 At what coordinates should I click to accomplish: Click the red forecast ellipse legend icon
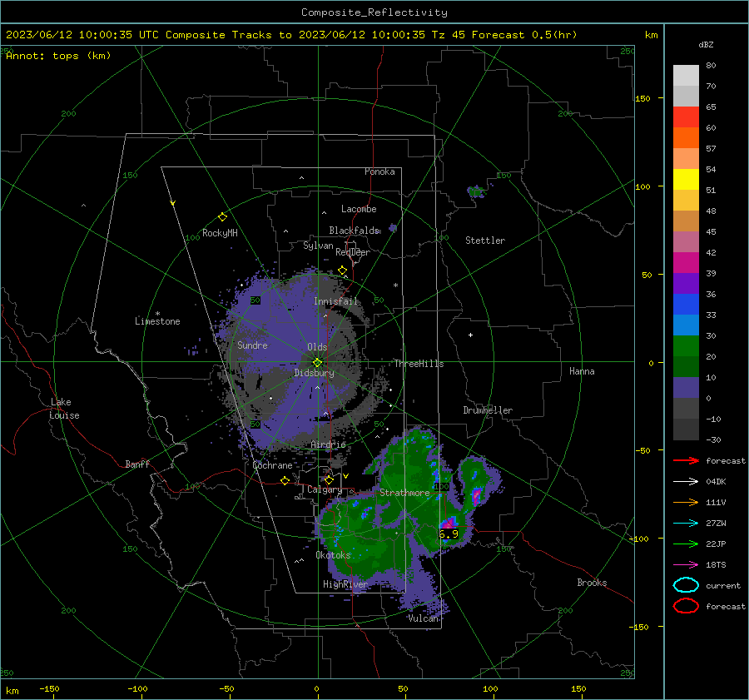point(686,606)
